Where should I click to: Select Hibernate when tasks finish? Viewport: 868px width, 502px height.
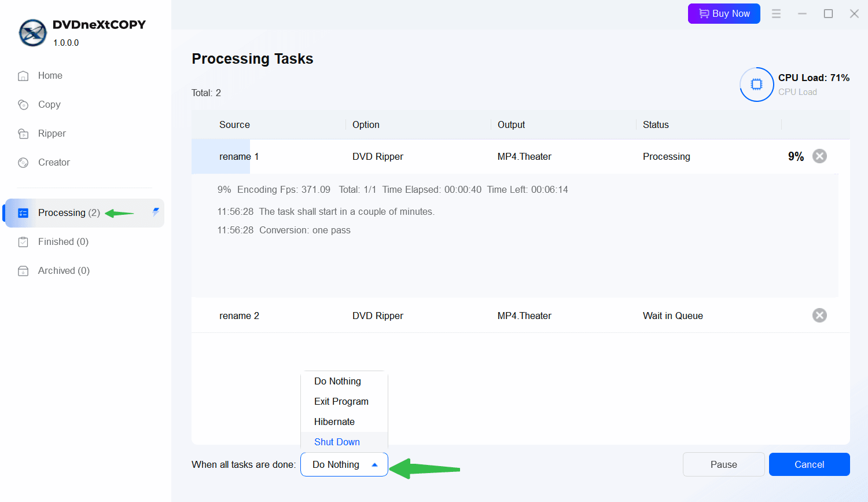(x=344, y=422)
